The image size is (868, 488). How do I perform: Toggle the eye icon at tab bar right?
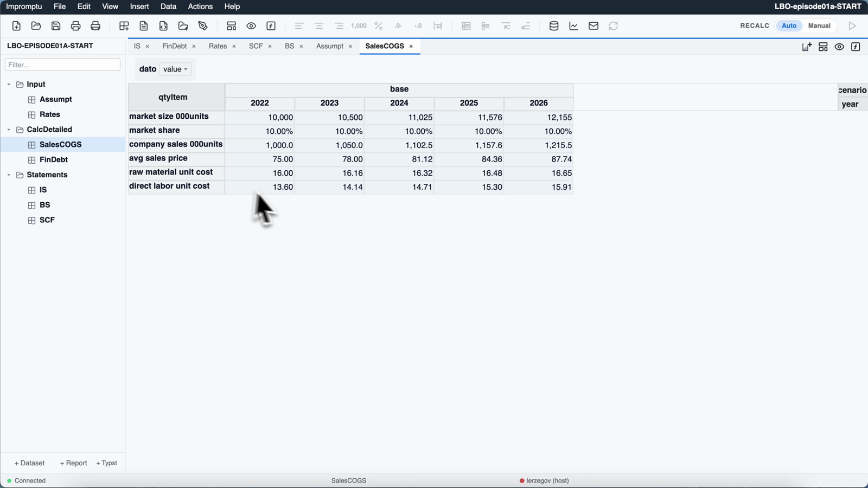pyautogui.click(x=839, y=47)
